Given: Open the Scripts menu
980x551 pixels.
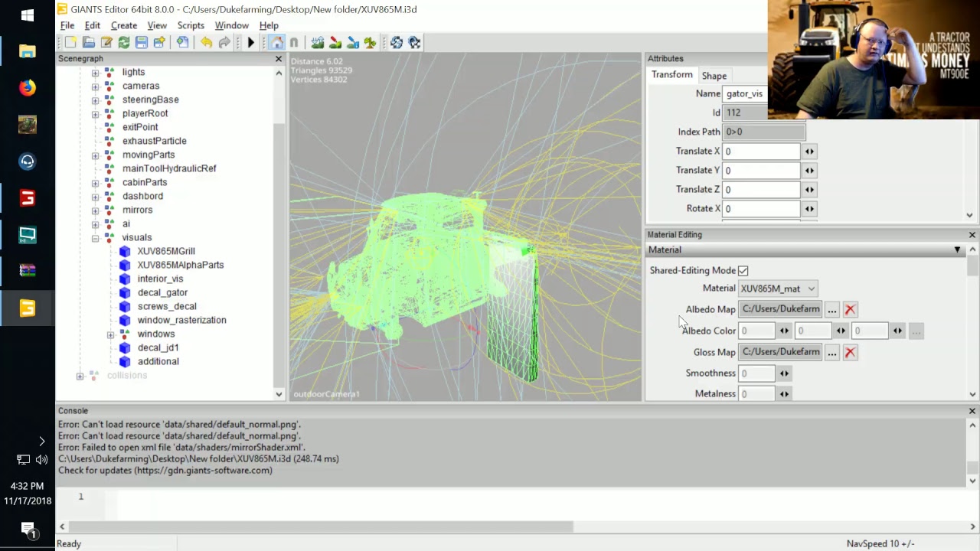Looking at the screenshot, I should point(191,25).
